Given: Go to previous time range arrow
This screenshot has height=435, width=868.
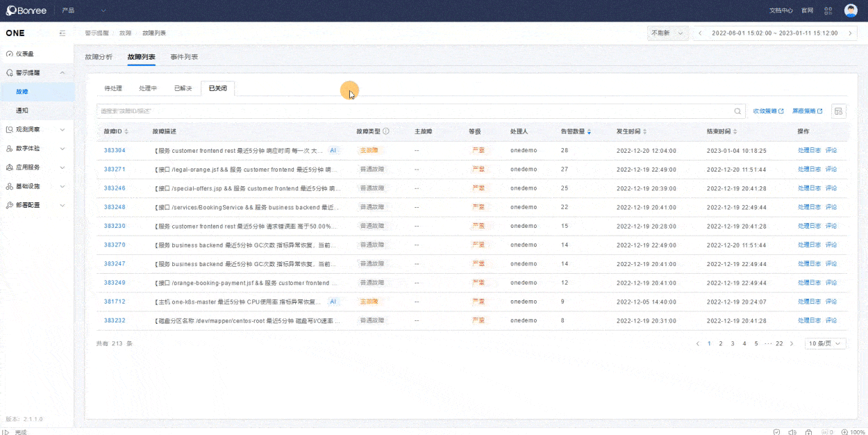Looking at the screenshot, I should click(x=701, y=33).
